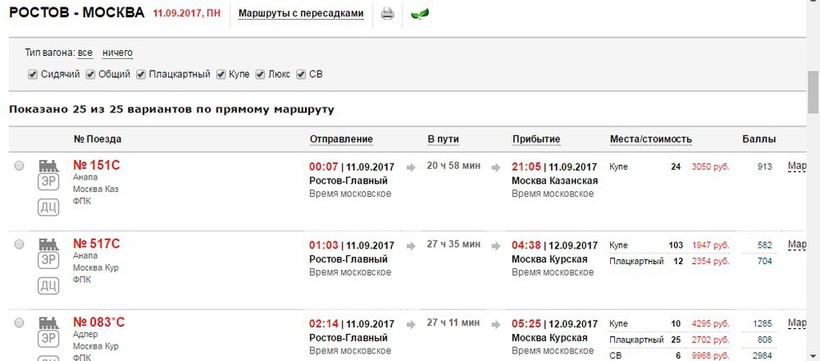Image resolution: width=820 pixels, height=361 pixels.
Task: Click the printer icon
Action: 387,14
